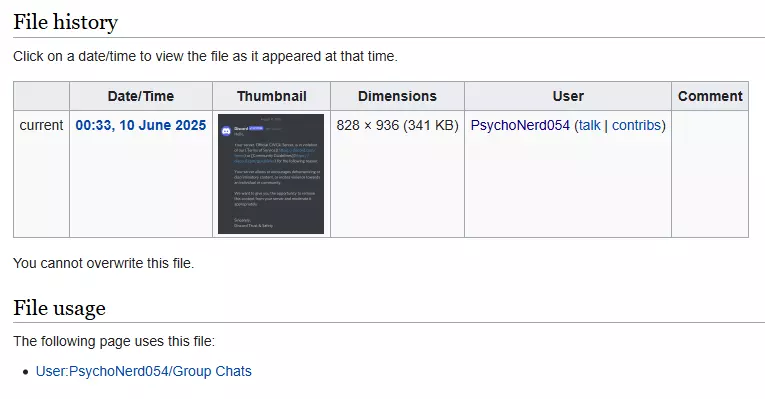The image size is (765, 399).
Task: Open the 00:33, 10 June 2025 file version
Action: 141,125
